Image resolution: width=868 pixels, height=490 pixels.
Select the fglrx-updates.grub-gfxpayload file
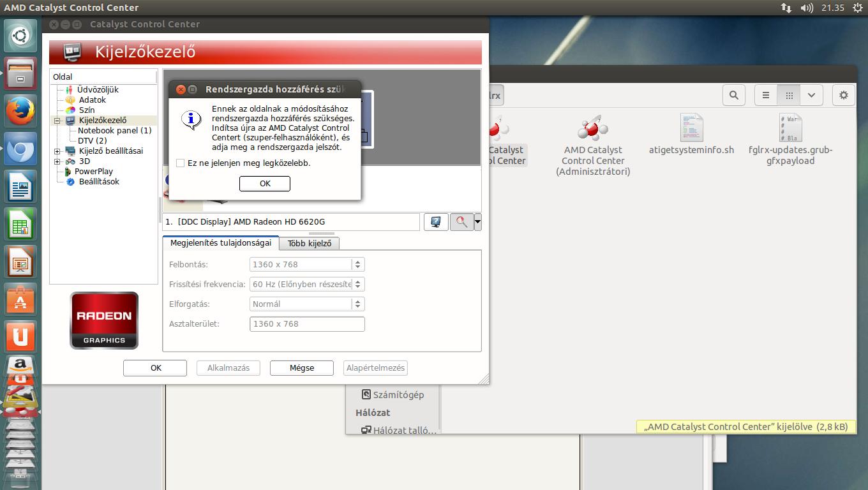tap(790, 140)
